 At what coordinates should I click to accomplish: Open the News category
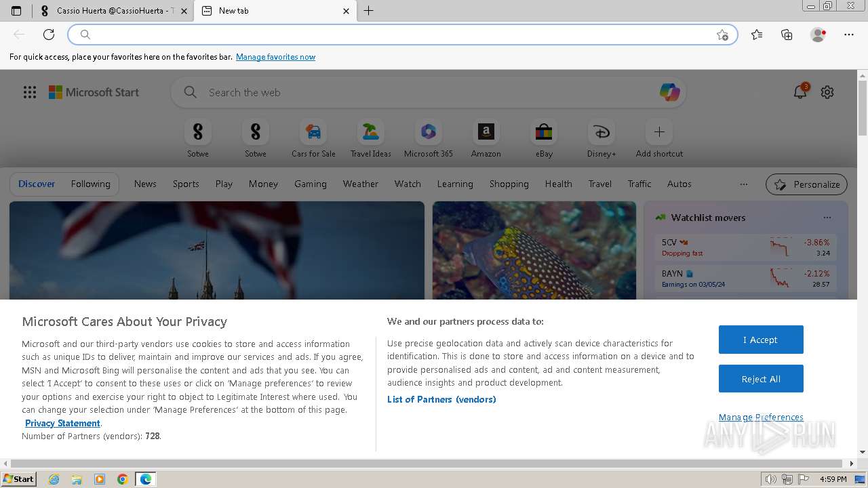pos(145,184)
